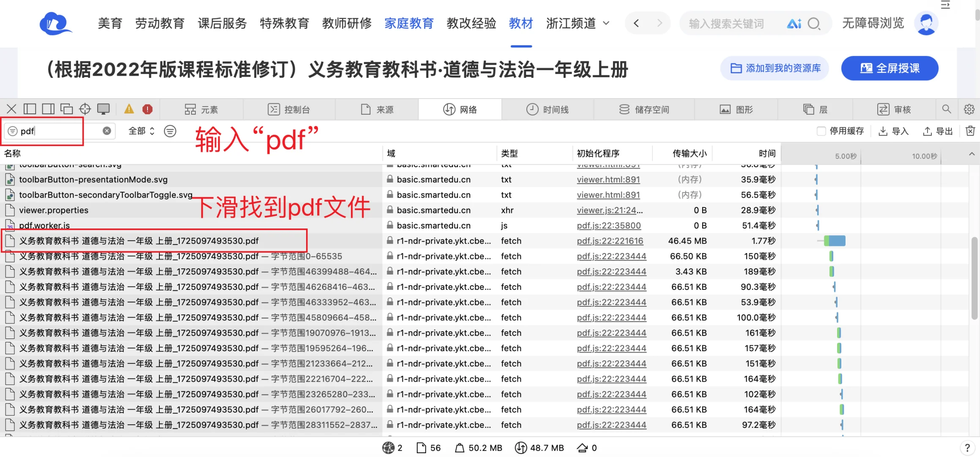
Task: Open the 劳动教育 nav item
Action: coord(160,23)
